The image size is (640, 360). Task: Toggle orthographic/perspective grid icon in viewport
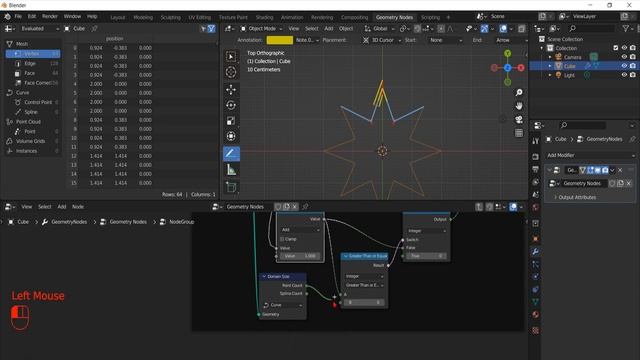[519, 133]
